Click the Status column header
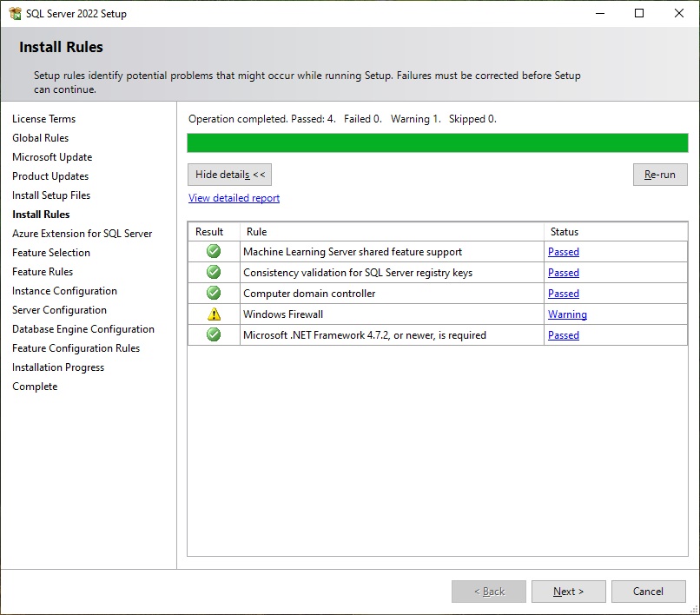Image resolution: width=700 pixels, height=615 pixels. coord(564,232)
